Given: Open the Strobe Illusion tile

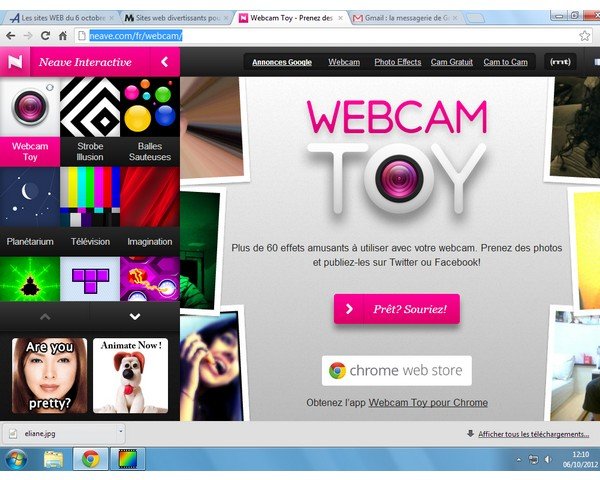Looking at the screenshot, I should 90,122.
